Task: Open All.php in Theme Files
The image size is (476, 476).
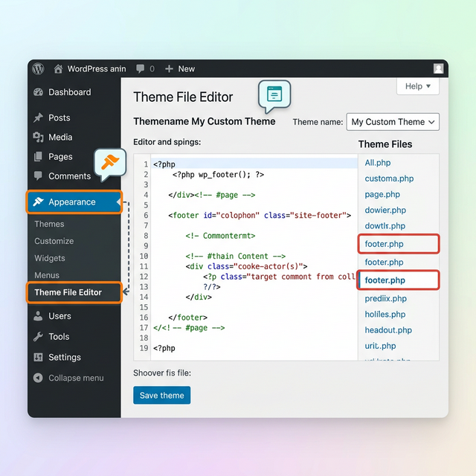Action: [x=378, y=163]
